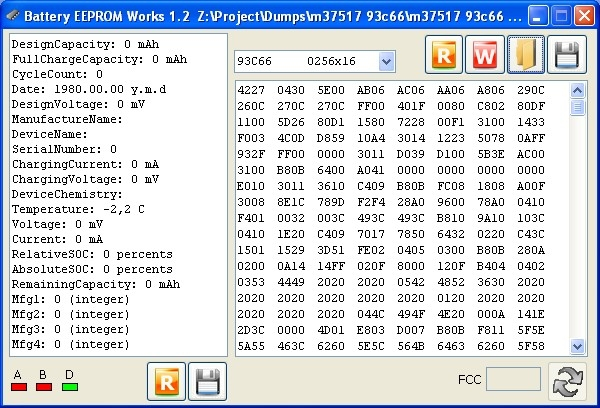
Task: Click the orange R read EEPROM button at top
Action: coord(444,55)
